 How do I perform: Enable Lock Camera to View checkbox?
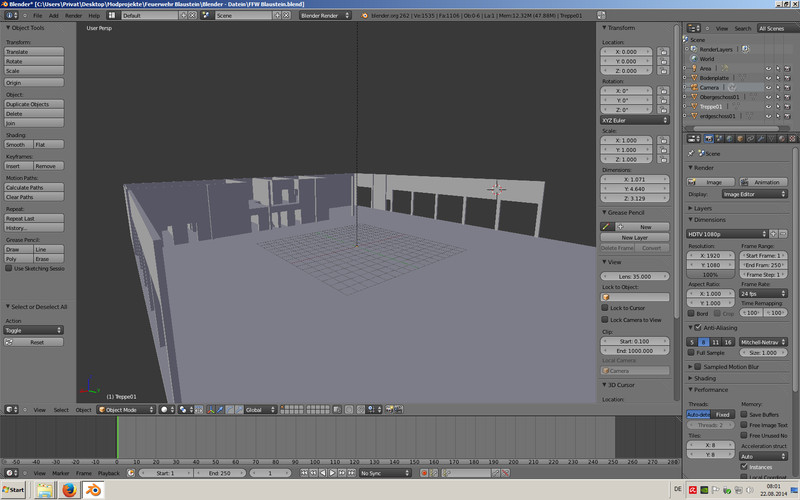(606, 320)
